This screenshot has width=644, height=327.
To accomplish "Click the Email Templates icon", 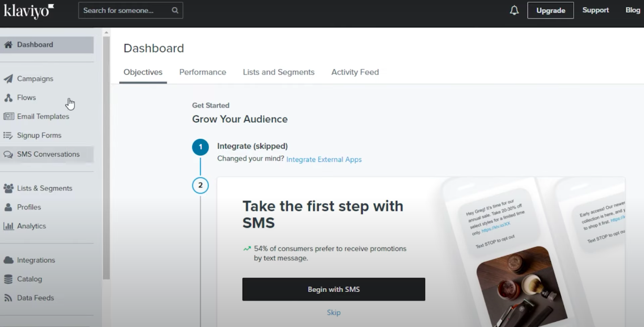I will point(8,116).
